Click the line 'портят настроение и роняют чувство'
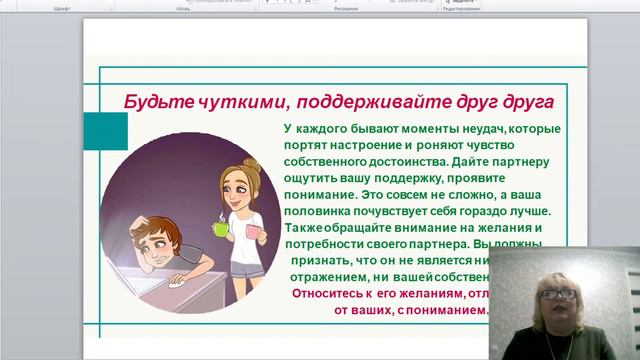 coord(399,145)
